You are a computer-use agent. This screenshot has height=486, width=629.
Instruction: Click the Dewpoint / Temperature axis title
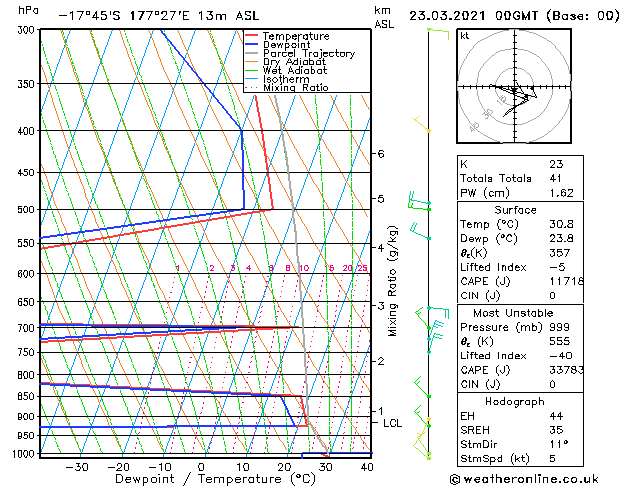pyautogui.click(x=202, y=479)
